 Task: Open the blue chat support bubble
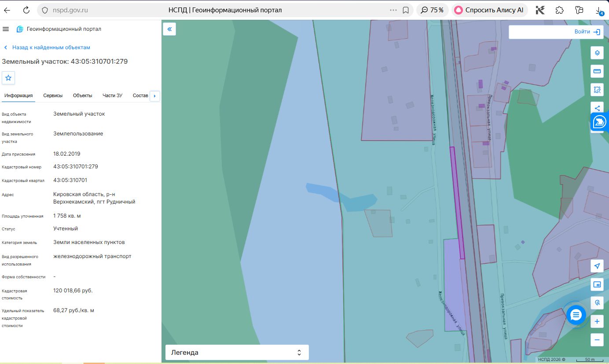coord(576,315)
